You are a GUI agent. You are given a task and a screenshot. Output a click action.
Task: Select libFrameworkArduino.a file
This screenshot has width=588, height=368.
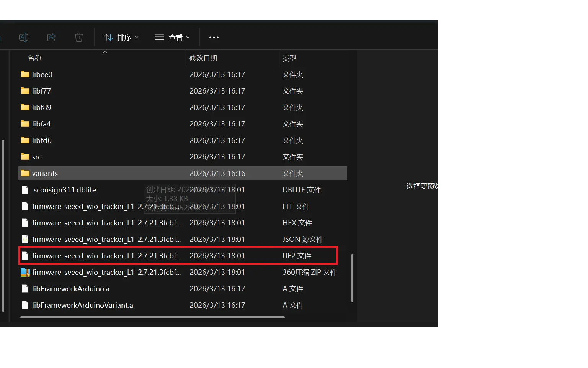71,289
